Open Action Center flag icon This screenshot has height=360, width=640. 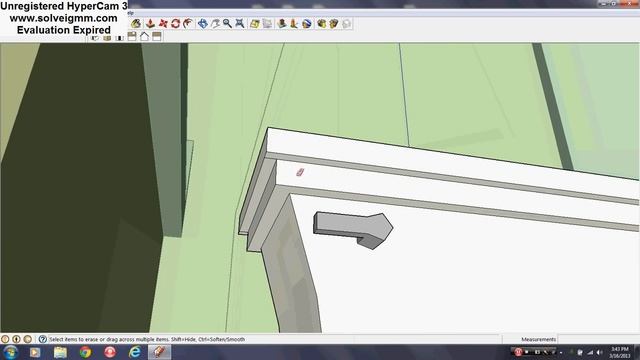(x=580, y=352)
